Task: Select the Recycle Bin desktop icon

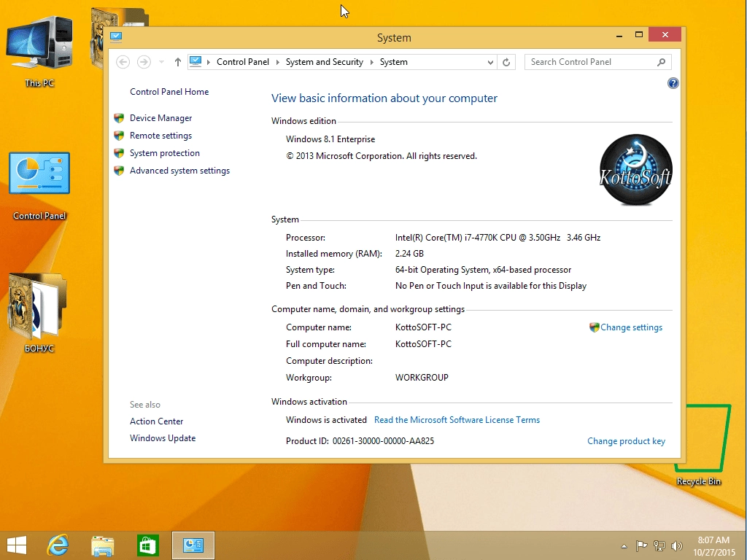Action: pos(700,446)
